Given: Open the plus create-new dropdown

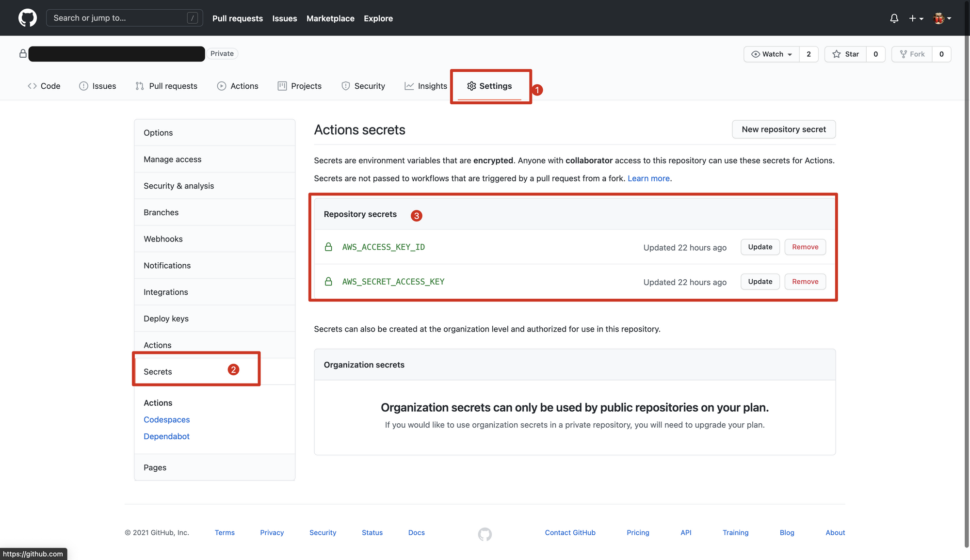Looking at the screenshot, I should click(x=916, y=18).
